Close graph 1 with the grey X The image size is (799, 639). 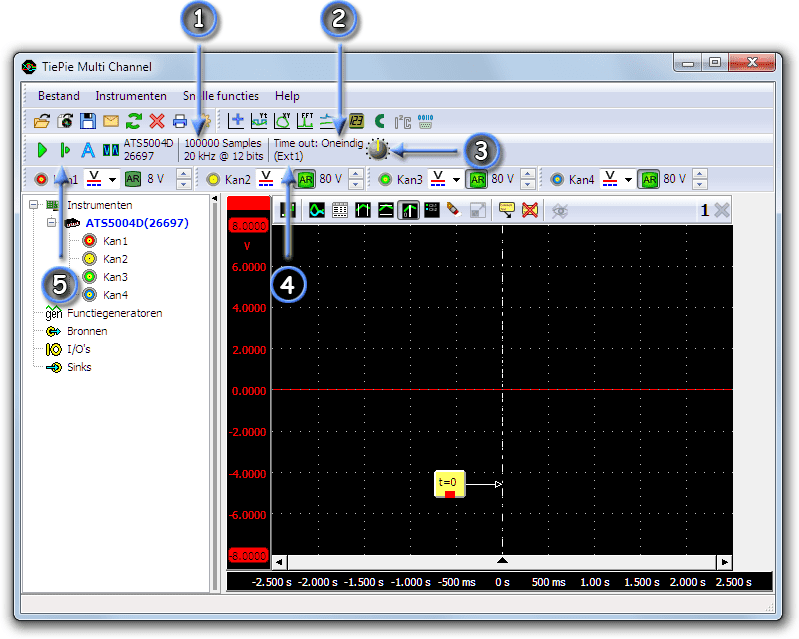(722, 210)
